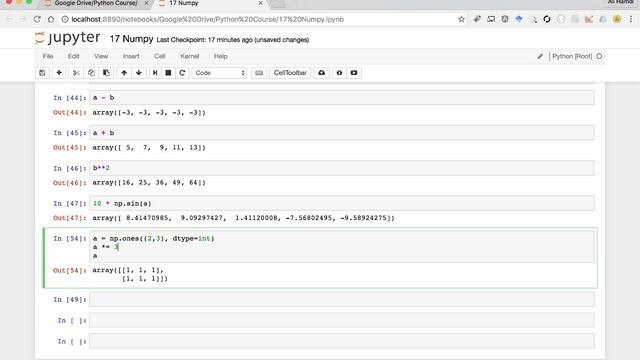Screen dimensions: 640x360
Task: Open the Edit menu
Action: tap(73, 56)
